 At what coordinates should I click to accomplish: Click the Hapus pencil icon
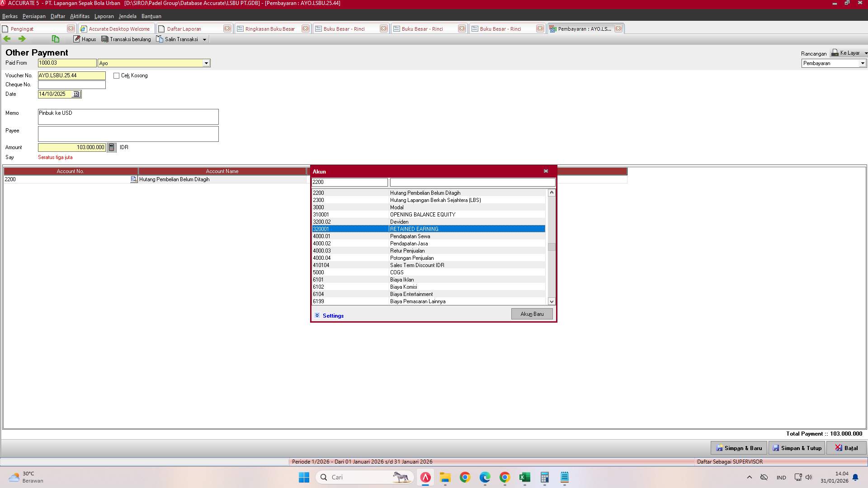(x=77, y=39)
